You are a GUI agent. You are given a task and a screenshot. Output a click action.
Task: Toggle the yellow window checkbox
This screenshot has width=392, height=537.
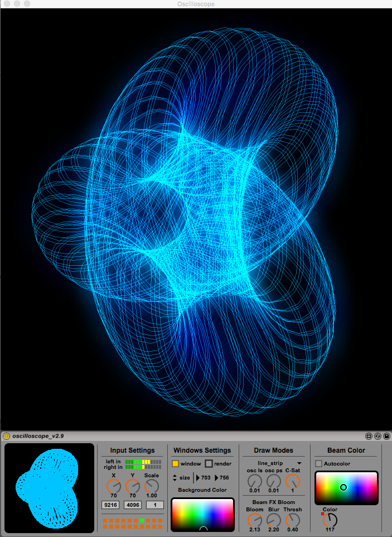175,464
